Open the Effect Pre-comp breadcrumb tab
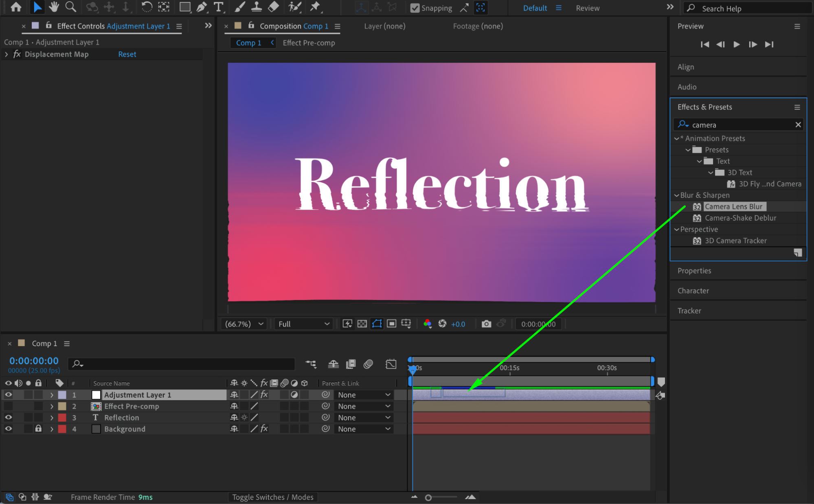 click(309, 43)
